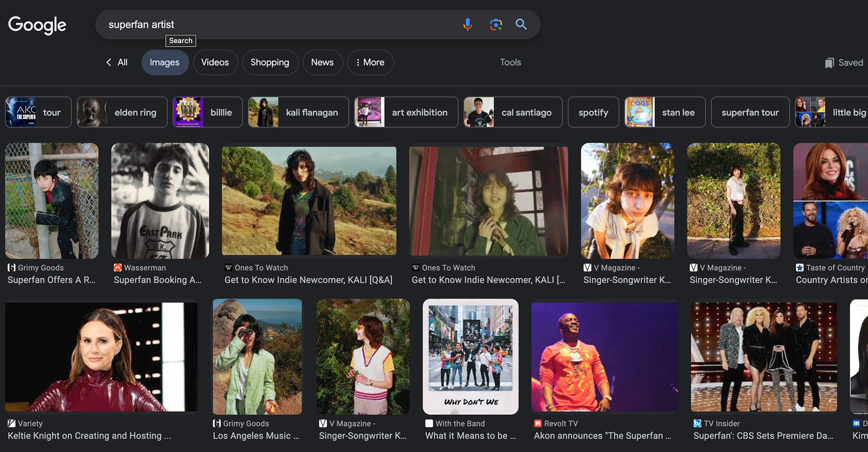Click the Revolt TV favicon
Viewport: 868px width, 452px height.
pos(538,423)
